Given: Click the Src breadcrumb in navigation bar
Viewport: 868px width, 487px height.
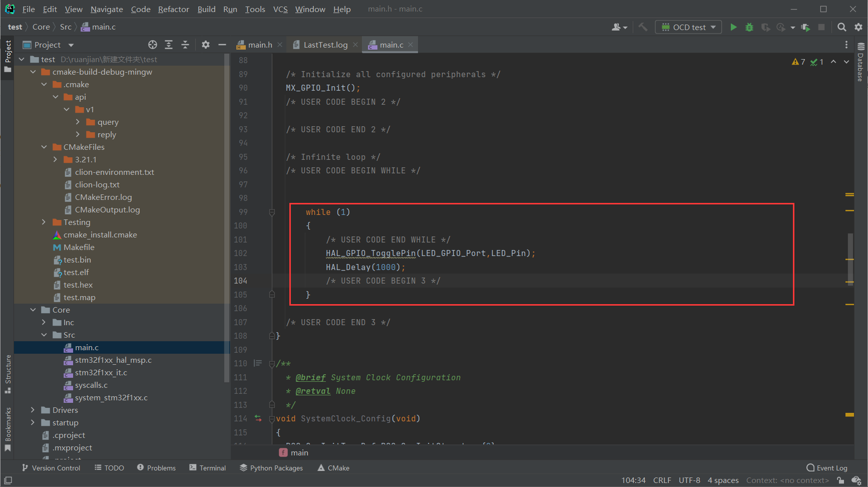Looking at the screenshot, I should pos(66,27).
